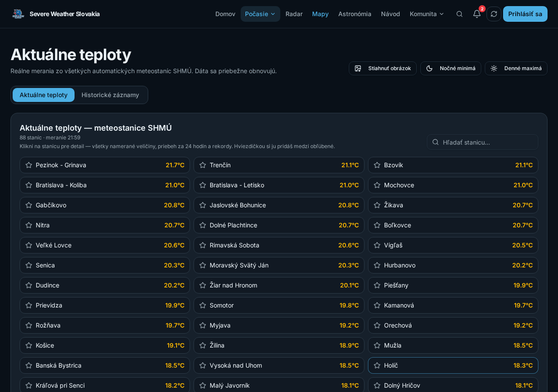The height and width of the screenshot is (392, 558).
Task: Click the Prihlásiť sa button
Action: pos(525,14)
